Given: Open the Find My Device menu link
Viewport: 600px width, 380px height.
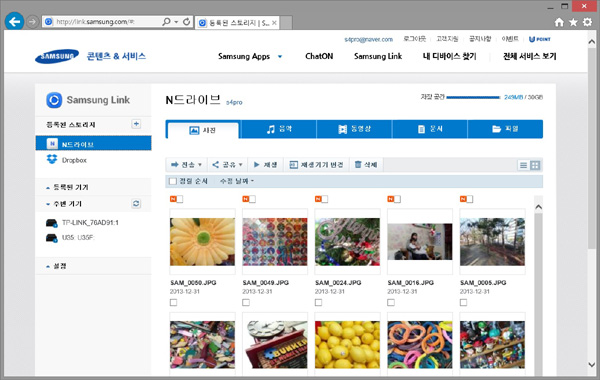Looking at the screenshot, I should (450, 56).
